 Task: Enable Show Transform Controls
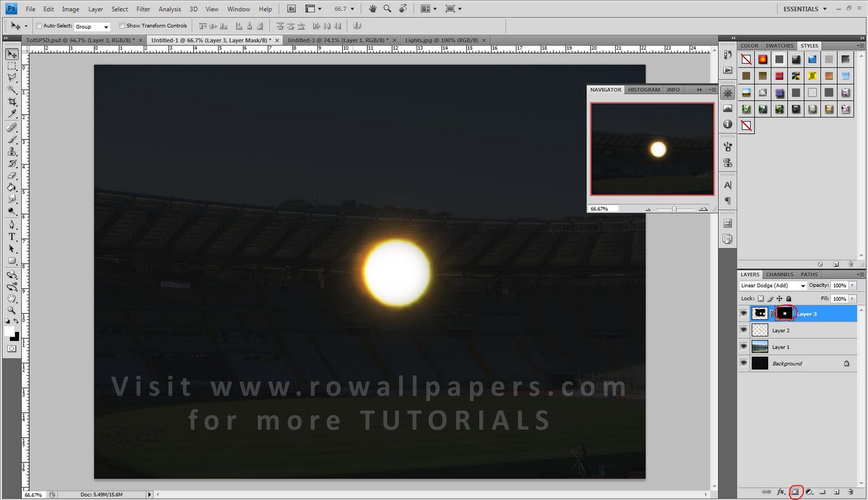pyautogui.click(x=122, y=26)
